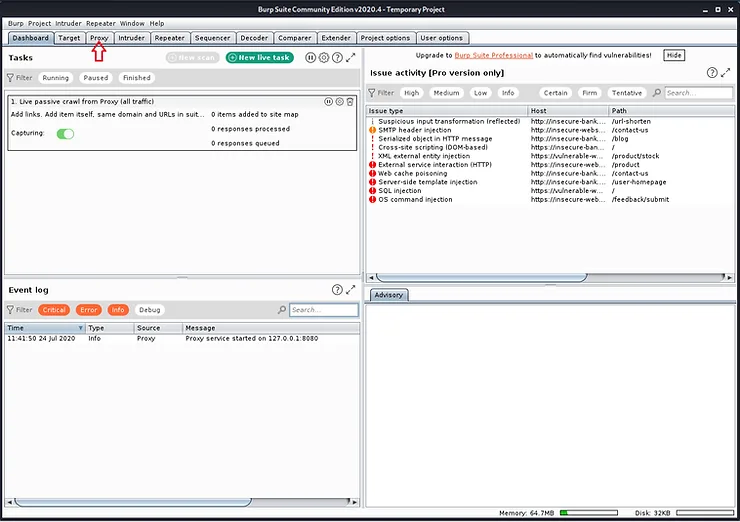Viewport: 740px width, 522px height.
Task: Toggle the Certain confidence filter
Action: pyautogui.click(x=555, y=93)
